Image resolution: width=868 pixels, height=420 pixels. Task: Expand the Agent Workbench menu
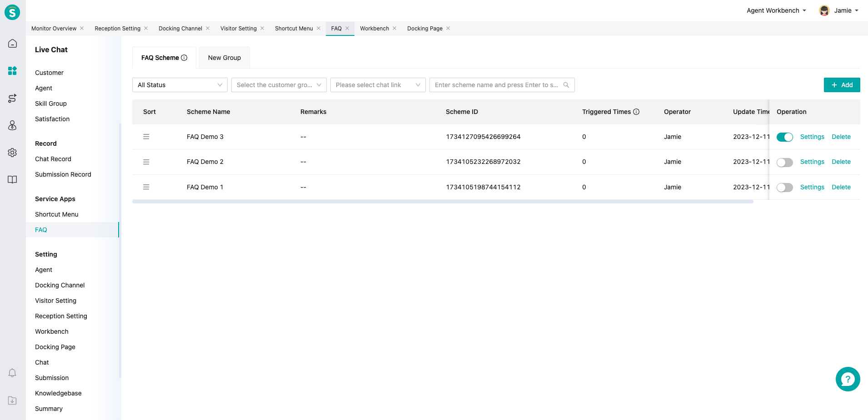pyautogui.click(x=776, y=10)
